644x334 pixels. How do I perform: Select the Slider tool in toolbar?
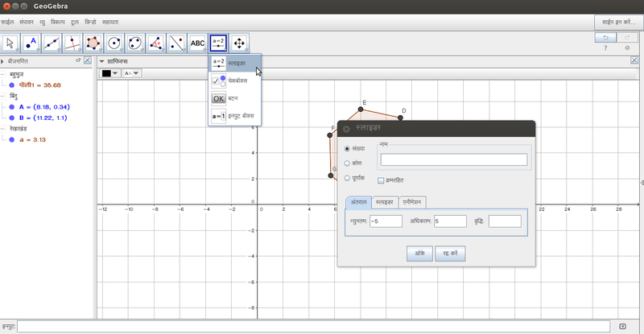click(218, 43)
